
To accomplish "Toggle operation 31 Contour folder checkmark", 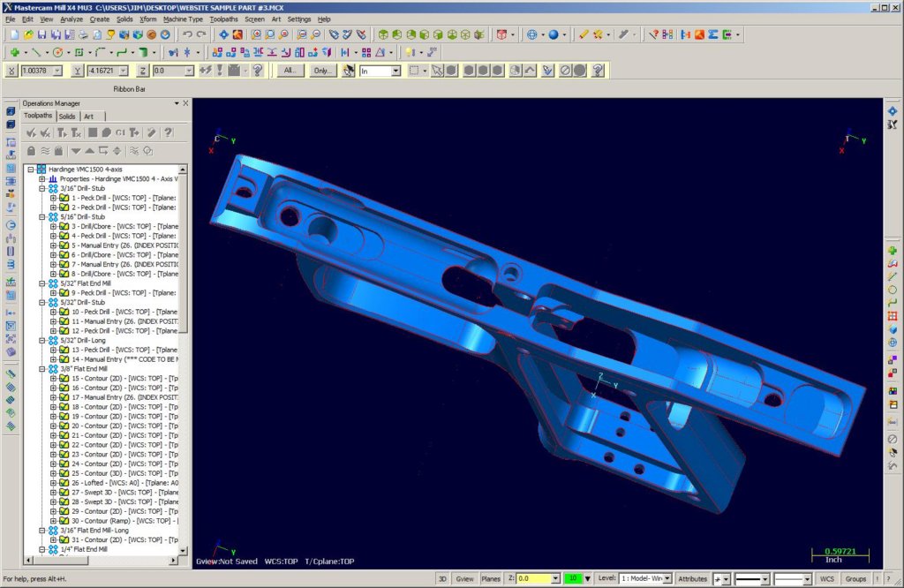I will click(x=64, y=539).
